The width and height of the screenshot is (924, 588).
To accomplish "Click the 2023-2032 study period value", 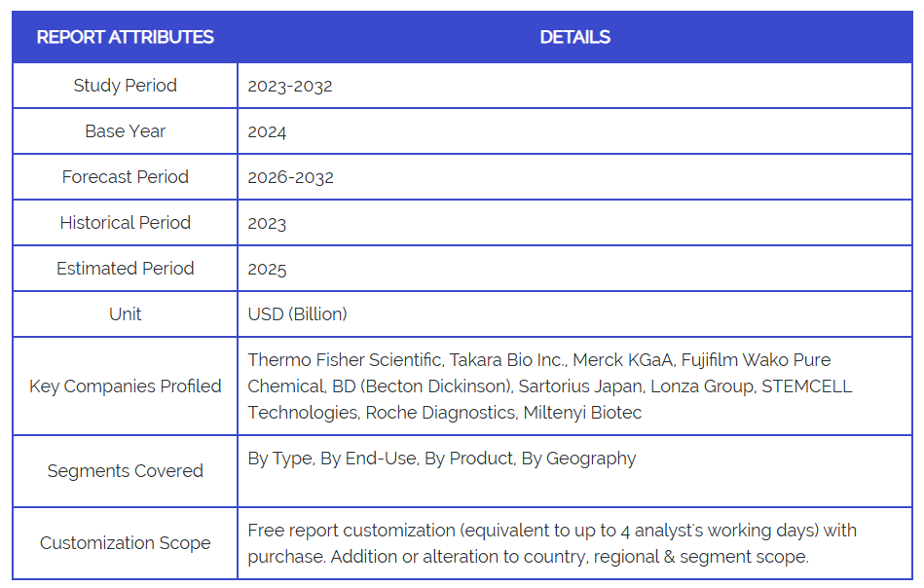I will click(290, 86).
